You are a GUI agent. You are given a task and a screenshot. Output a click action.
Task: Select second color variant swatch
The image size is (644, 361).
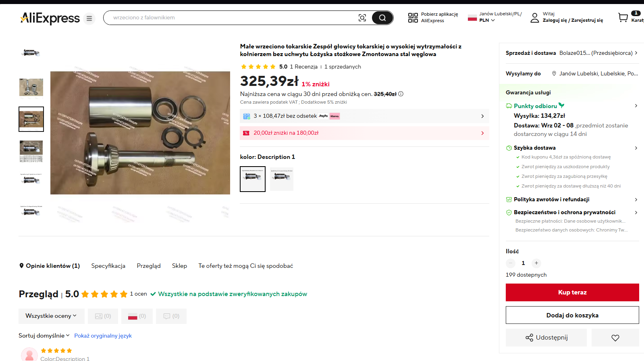281,179
